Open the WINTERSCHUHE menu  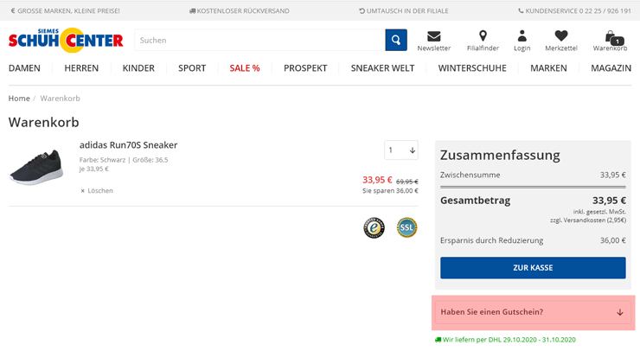pyautogui.click(x=472, y=68)
